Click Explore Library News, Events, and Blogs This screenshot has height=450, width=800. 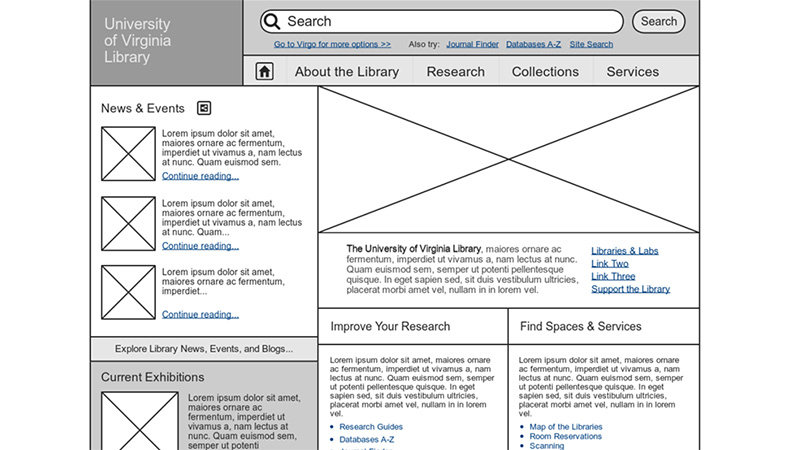(x=204, y=349)
